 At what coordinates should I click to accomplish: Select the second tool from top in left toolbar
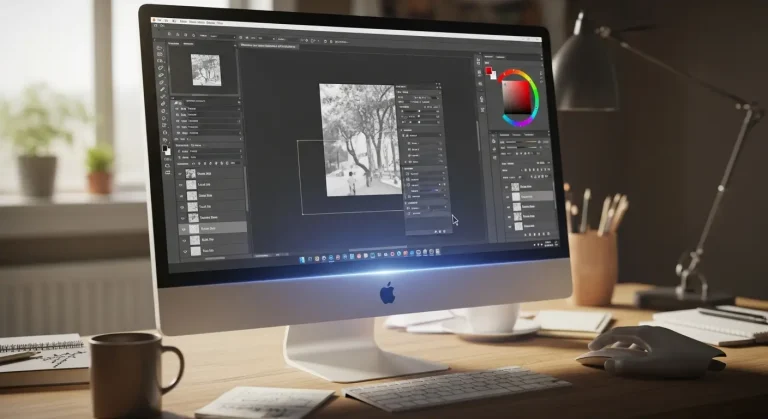pyautogui.click(x=160, y=54)
